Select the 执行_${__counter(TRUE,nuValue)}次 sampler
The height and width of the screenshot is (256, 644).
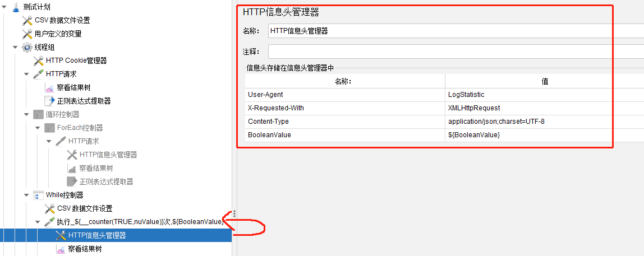[x=140, y=222]
